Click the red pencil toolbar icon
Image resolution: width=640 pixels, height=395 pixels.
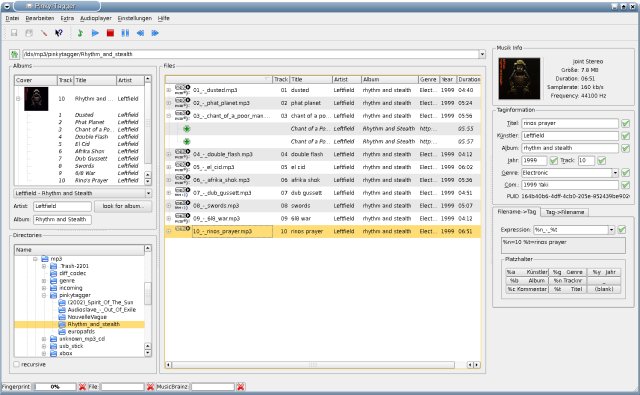[x=44, y=33]
